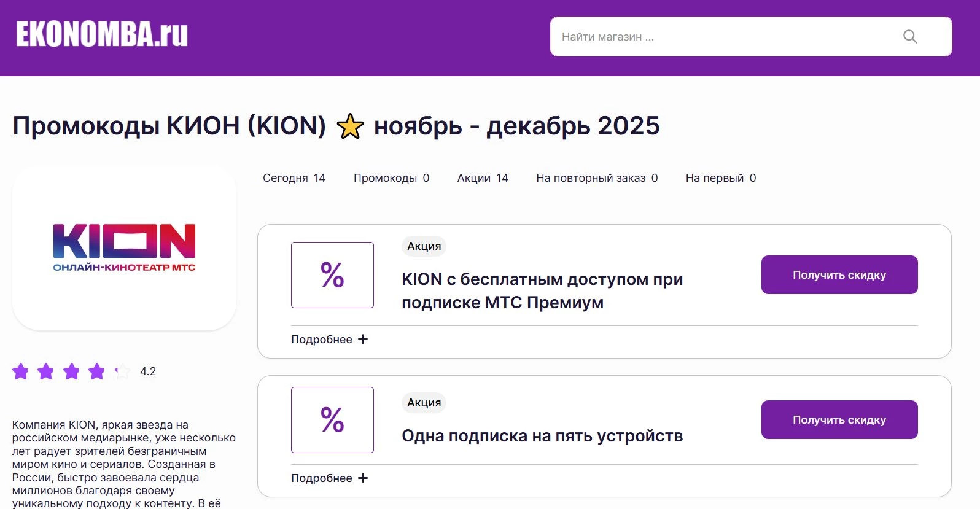Click the 4.2 rating value
Image resolution: width=980 pixels, height=509 pixels.
tap(147, 371)
